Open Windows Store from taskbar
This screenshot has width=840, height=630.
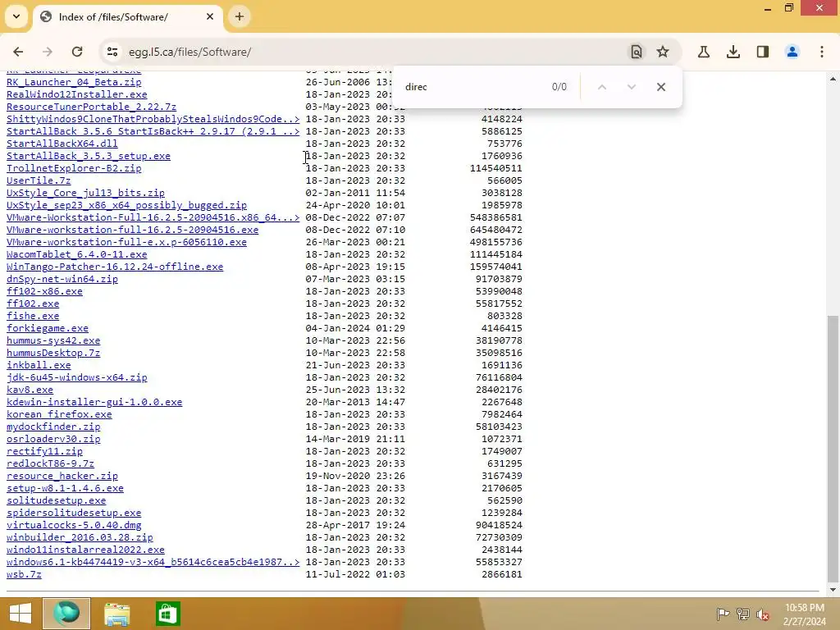[x=167, y=614]
